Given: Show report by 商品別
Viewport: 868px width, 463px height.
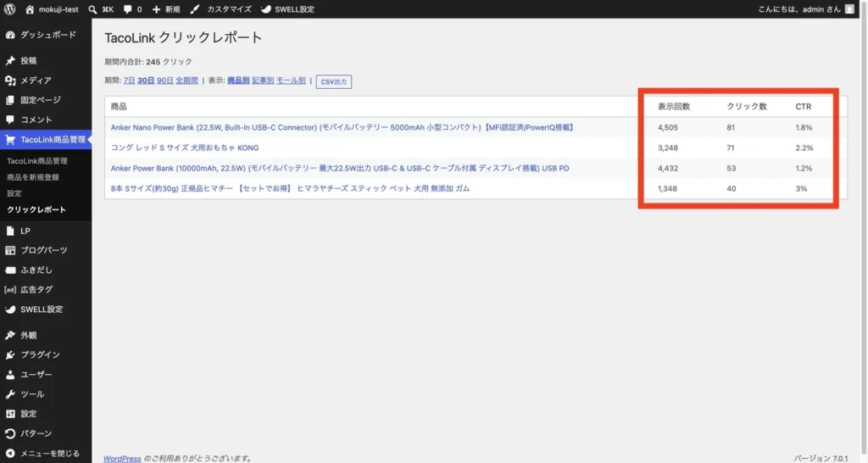Looking at the screenshot, I should tap(238, 81).
